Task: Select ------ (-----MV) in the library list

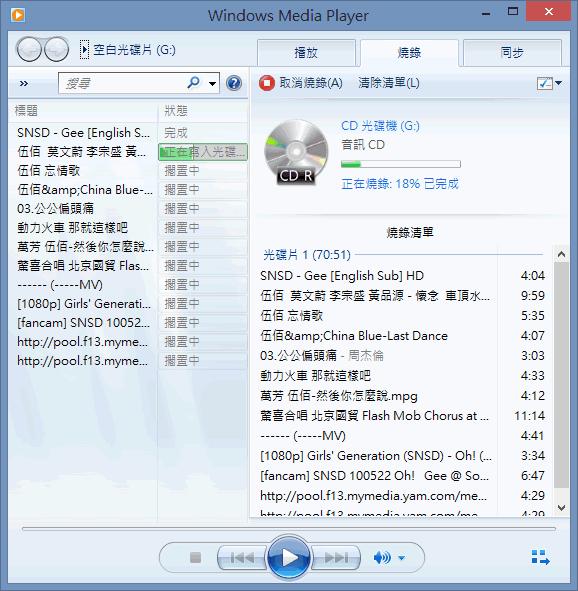Action: 60,285
